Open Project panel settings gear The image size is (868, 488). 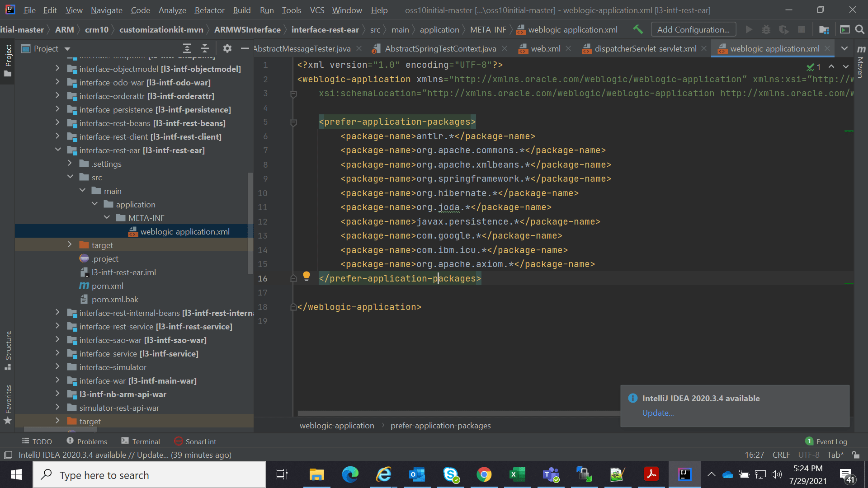pyautogui.click(x=227, y=48)
